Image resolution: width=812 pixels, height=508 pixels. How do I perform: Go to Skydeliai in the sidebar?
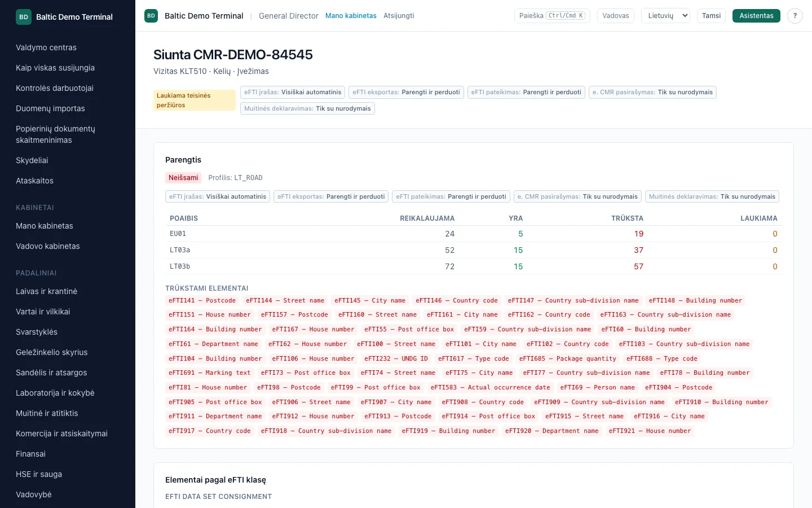32,160
